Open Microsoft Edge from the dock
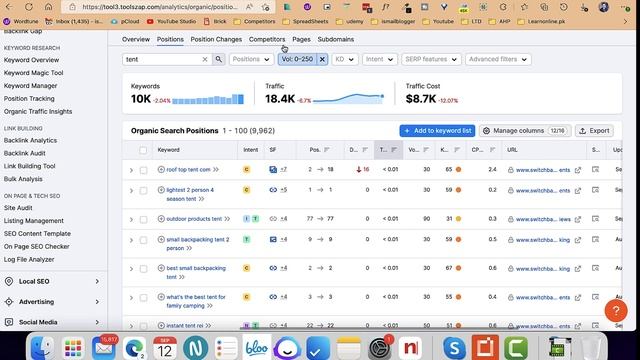 point(134,348)
